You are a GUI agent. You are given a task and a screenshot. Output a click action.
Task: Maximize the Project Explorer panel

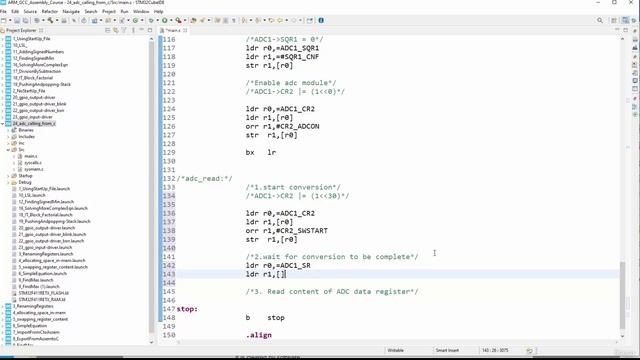tap(150, 30)
